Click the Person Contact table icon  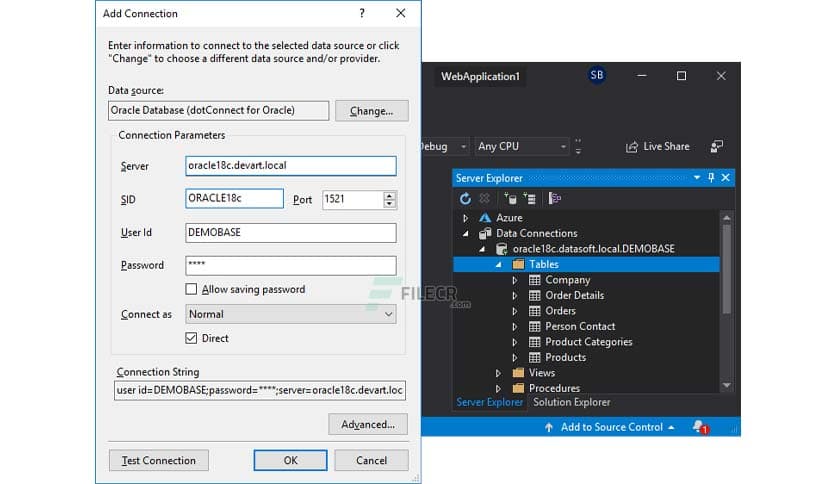[x=534, y=326]
